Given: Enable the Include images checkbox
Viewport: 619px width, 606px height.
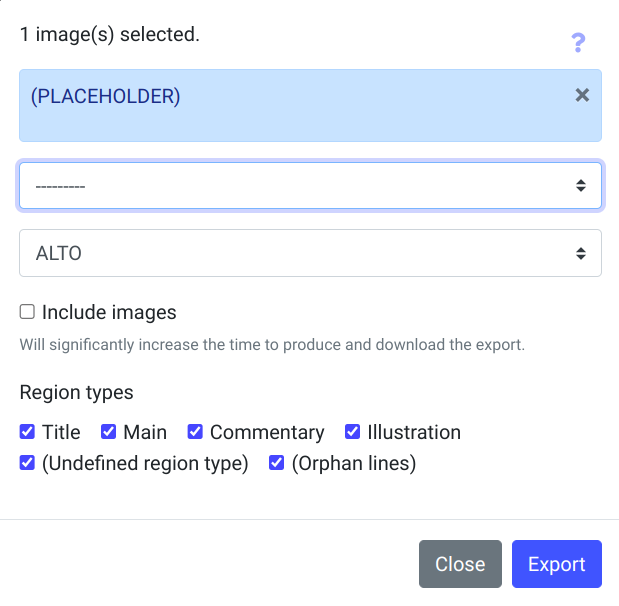Looking at the screenshot, I should pyautogui.click(x=27, y=312).
